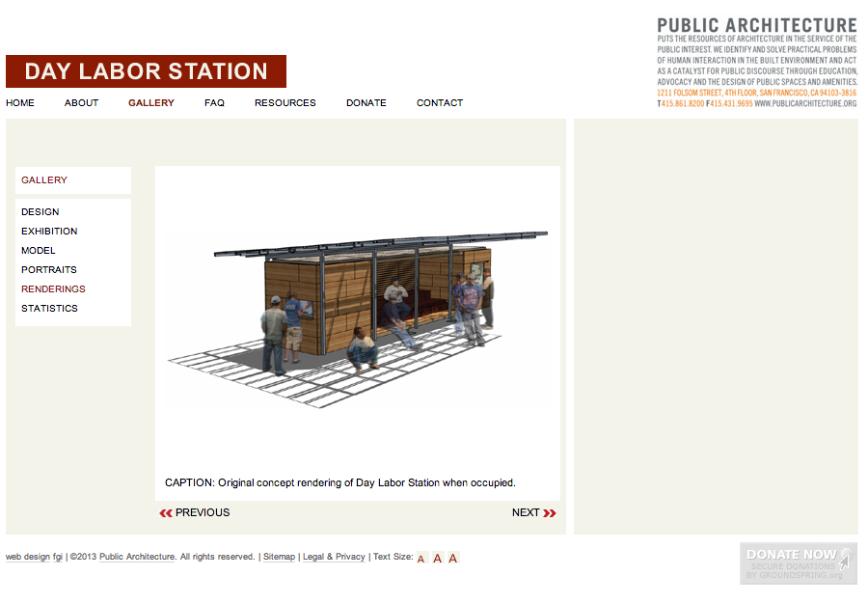Image resolution: width=868 pixels, height=604 pixels.
Task: Click DONATE in the top navigation bar
Action: (x=366, y=103)
